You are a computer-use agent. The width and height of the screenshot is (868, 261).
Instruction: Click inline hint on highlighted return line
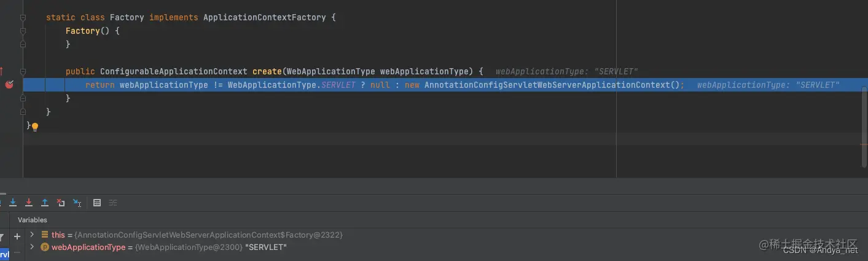pos(768,85)
